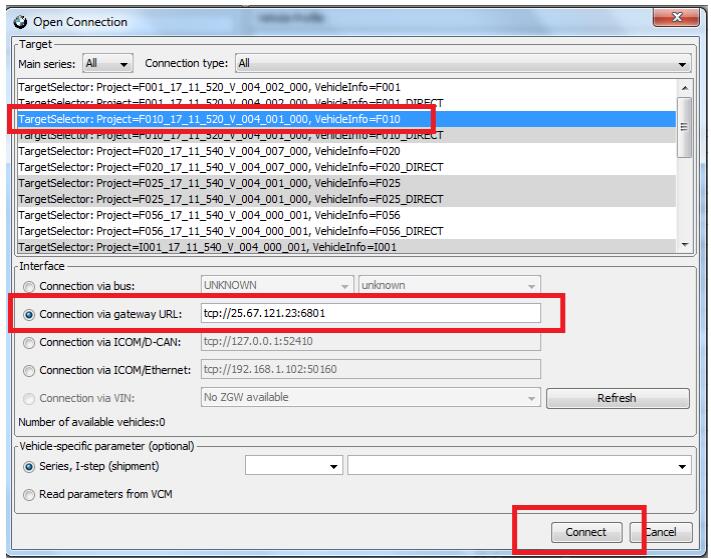The height and width of the screenshot is (559, 711).
Task: Select the VehicleInfo=I001 target row
Action: point(346,247)
